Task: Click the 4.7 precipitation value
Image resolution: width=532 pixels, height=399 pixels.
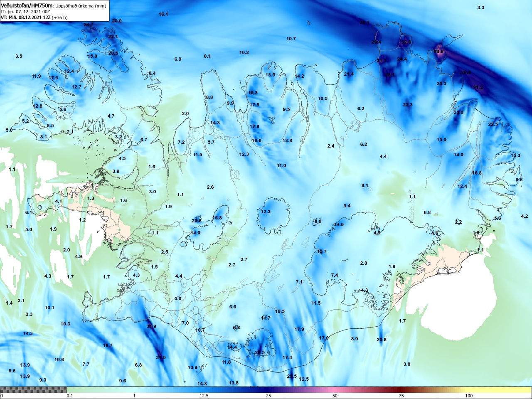Action: click(x=111, y=116)
